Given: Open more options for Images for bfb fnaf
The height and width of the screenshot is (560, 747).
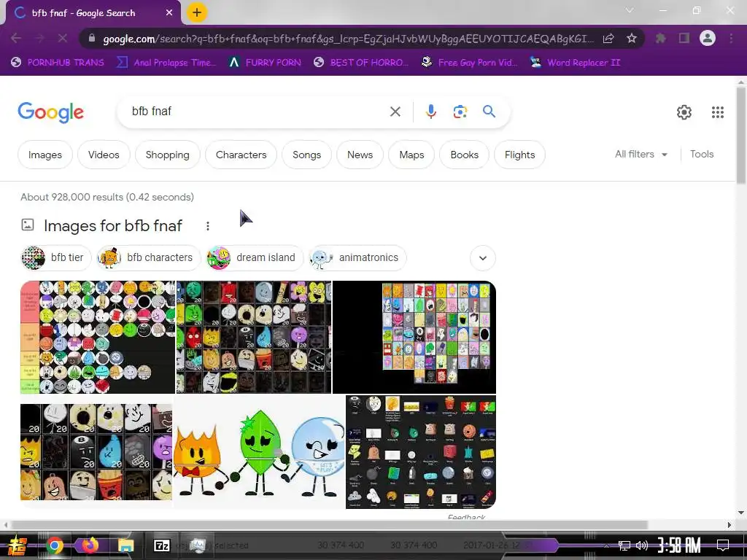Looking at the screenshot, I should click(x=208, y=226).
